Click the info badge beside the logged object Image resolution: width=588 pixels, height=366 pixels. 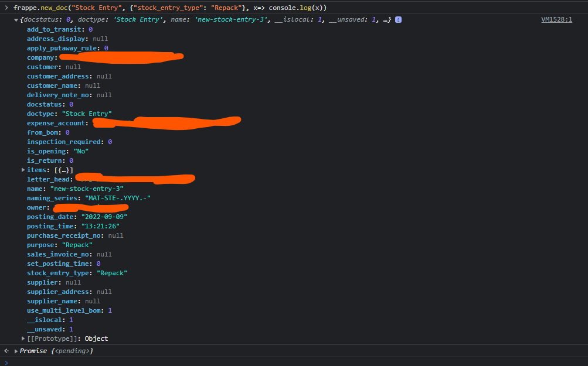397,19
